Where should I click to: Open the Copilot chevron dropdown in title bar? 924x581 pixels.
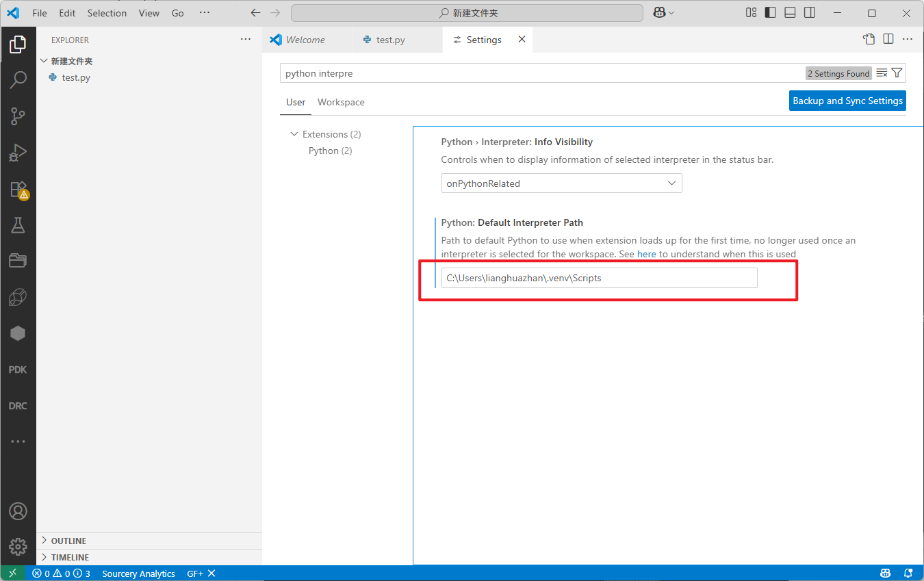click(x=671, y=13)
